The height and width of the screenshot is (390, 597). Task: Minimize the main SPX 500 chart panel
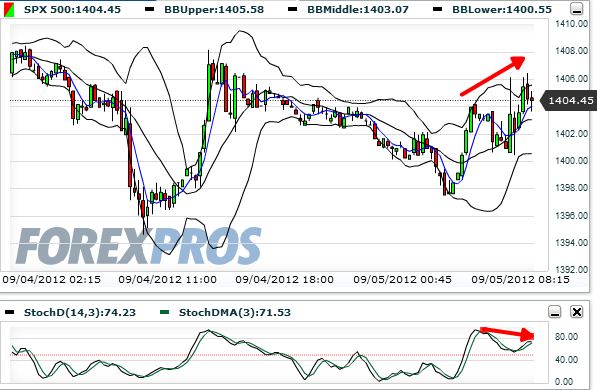coord(577,9)
